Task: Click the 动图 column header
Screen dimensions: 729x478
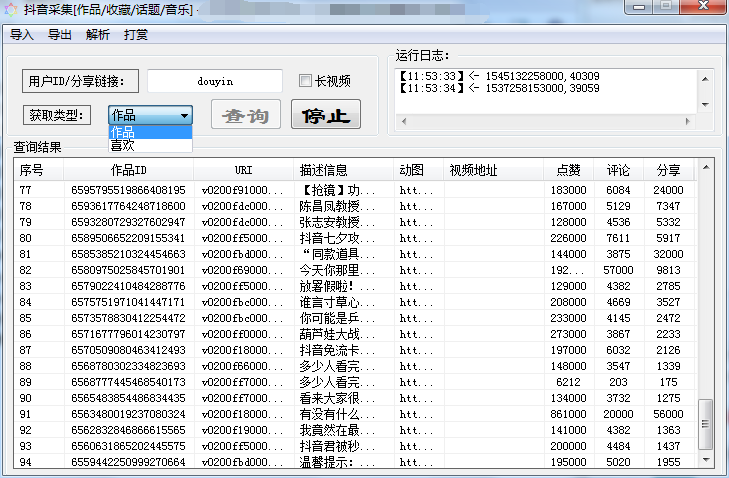Action: click(x=418, y=170)
